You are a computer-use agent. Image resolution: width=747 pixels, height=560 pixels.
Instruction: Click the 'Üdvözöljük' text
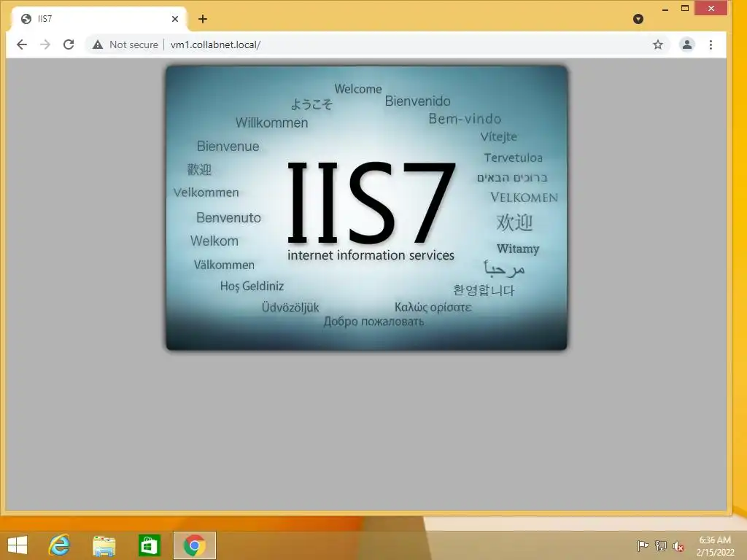coord(290,308)
